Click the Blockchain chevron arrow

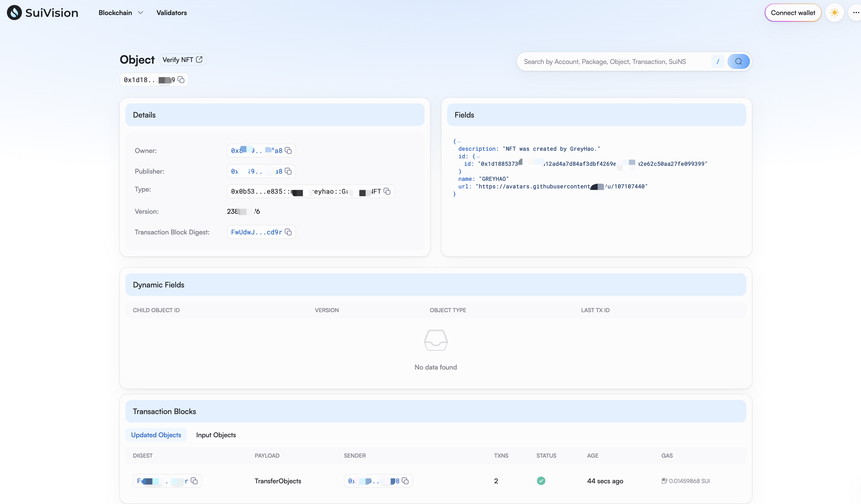(x=140, y=13)
